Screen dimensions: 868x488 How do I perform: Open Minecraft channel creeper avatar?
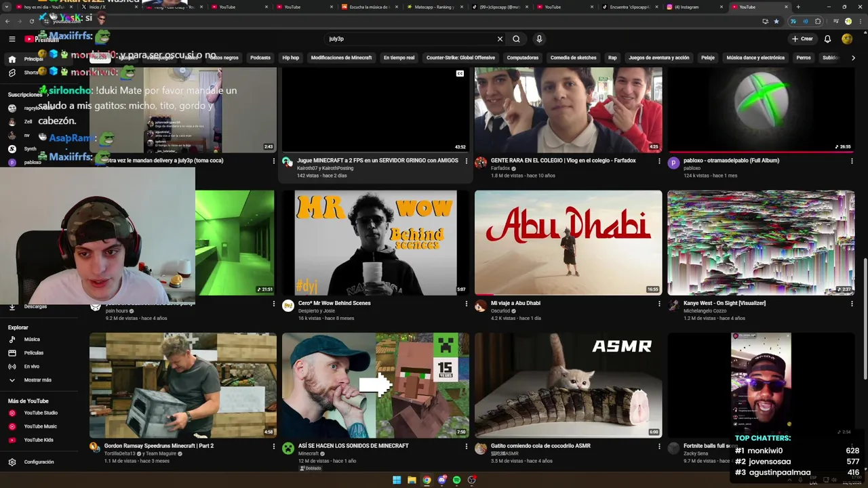point(288,448)
